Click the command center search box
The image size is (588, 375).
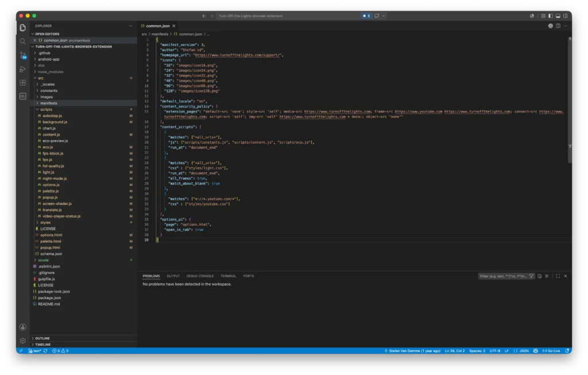click(x=288, y=16)
